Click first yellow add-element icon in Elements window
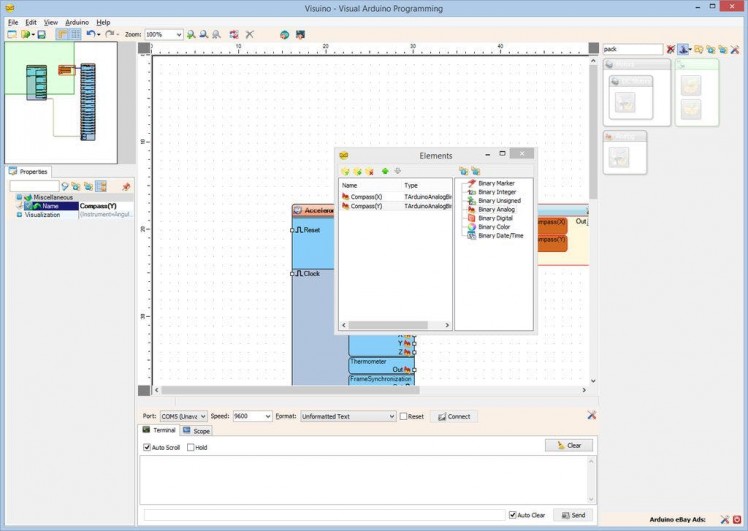This screenshot has height=531, width=748. (x=345, y=171)
